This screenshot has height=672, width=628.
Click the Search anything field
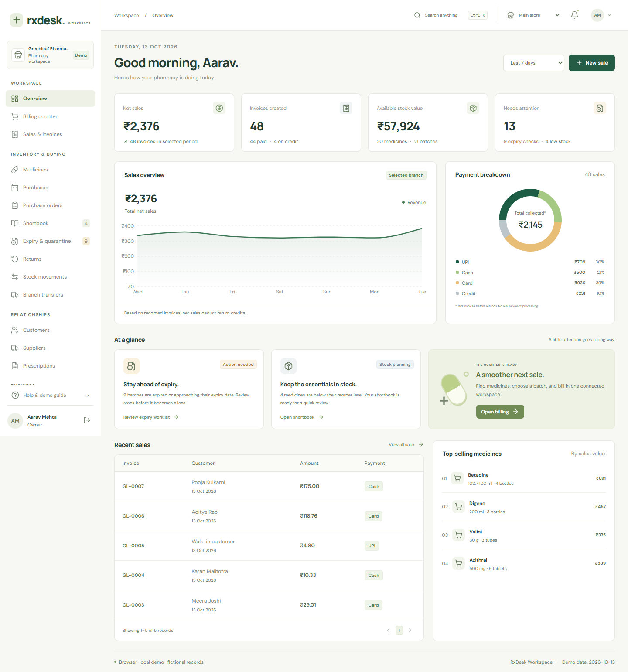pos(451,15)
